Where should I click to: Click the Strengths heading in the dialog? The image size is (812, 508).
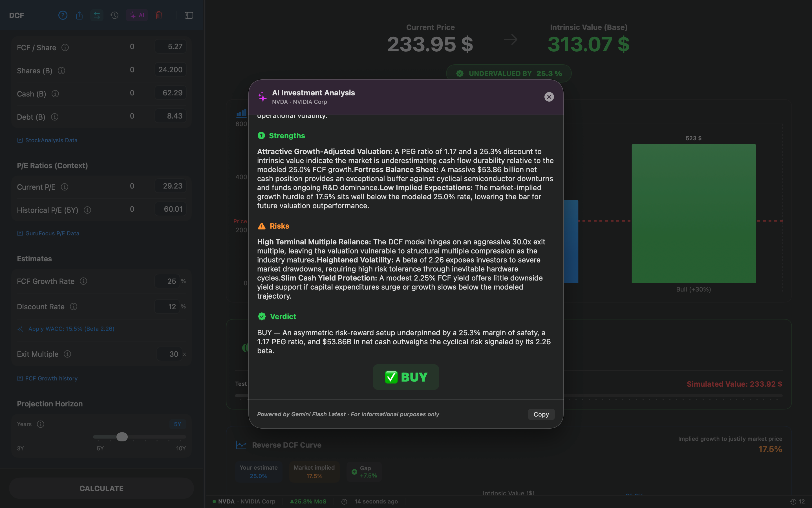click(x=287, y=135)
